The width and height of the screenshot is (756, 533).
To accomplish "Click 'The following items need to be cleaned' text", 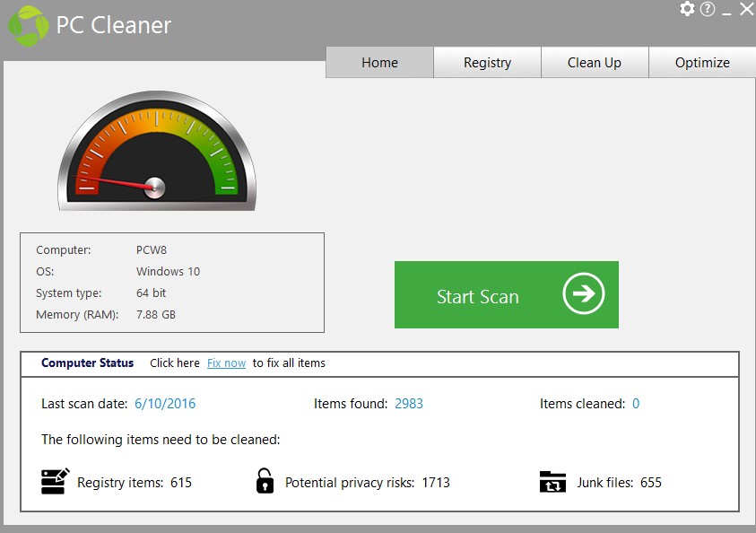I will 161,440.
